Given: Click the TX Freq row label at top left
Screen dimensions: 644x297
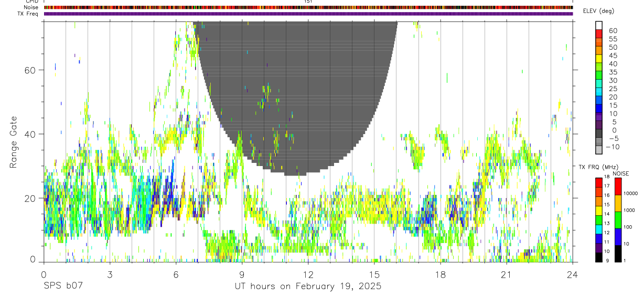Looking at the screenshot, I should pos(28,14).
